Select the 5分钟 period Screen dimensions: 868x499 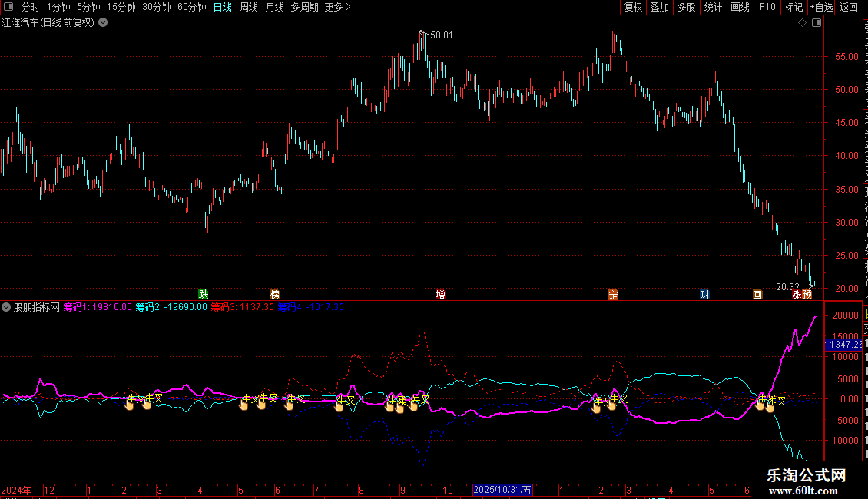tap(88, 7)
